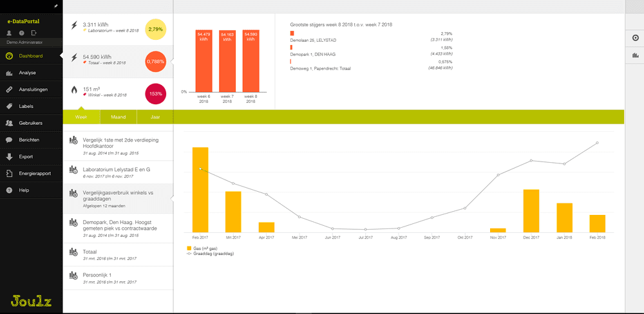Click the Feb 2017 gas bar
Image resolution: width=644 pixels, height=314 pixels.
[200, 190]
